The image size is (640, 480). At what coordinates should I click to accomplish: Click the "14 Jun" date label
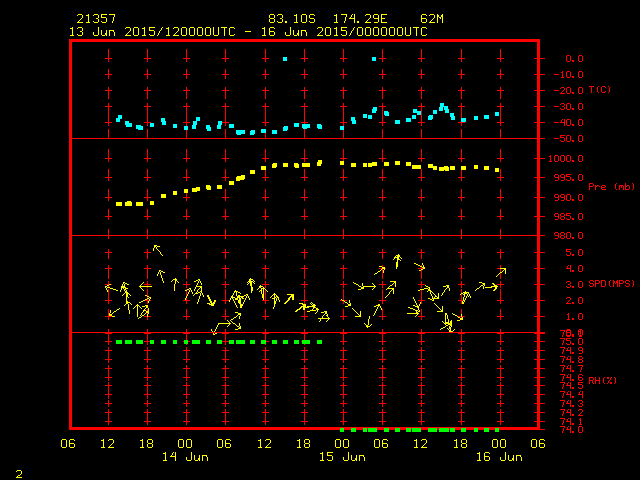(x=185, y=457)
